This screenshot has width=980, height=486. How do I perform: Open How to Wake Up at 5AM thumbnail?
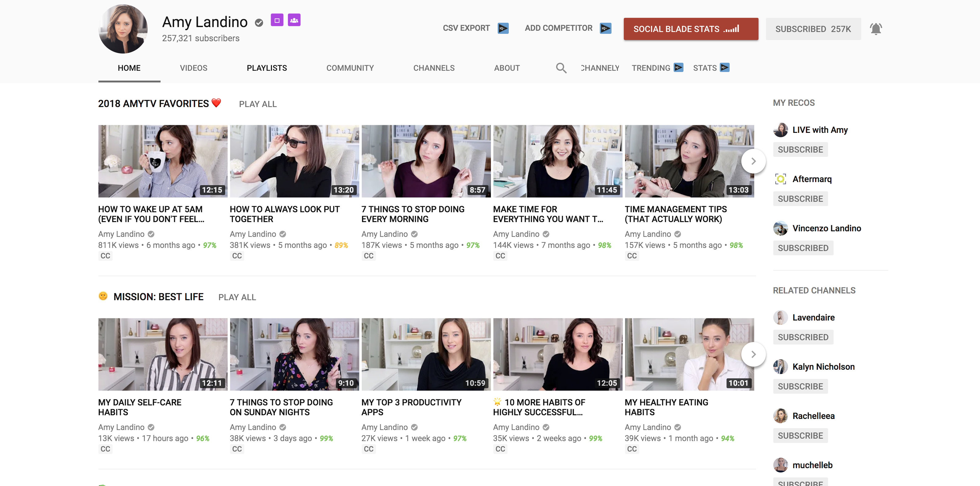(163, 161)
